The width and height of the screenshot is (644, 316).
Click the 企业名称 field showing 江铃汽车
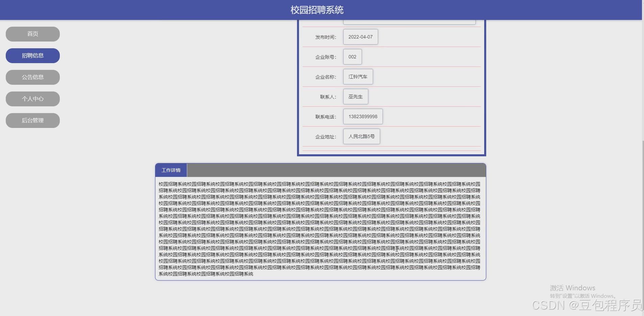[x=358, y=77]
